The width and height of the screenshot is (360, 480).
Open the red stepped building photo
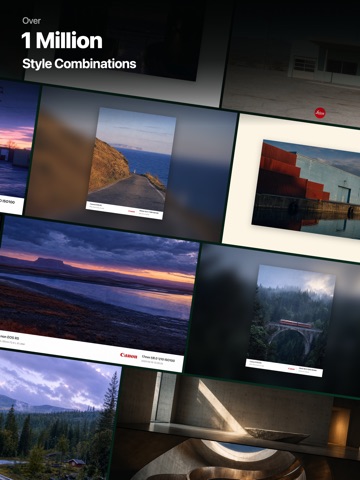coord(306,190)
